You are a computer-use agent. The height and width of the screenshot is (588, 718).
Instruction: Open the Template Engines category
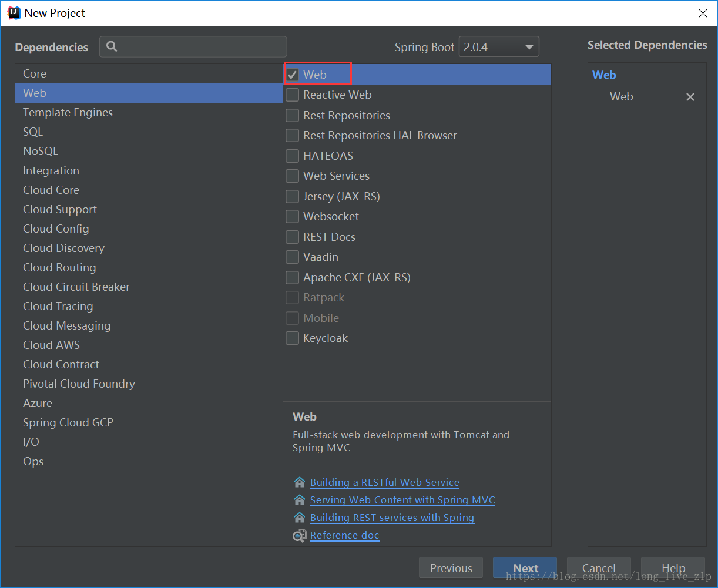149,112
